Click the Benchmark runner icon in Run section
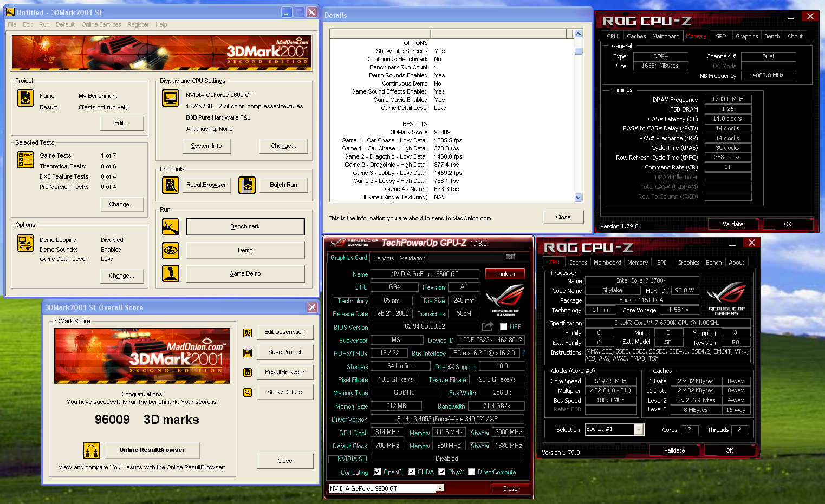Viewport: 825px width, 504px height. point(171,227)
